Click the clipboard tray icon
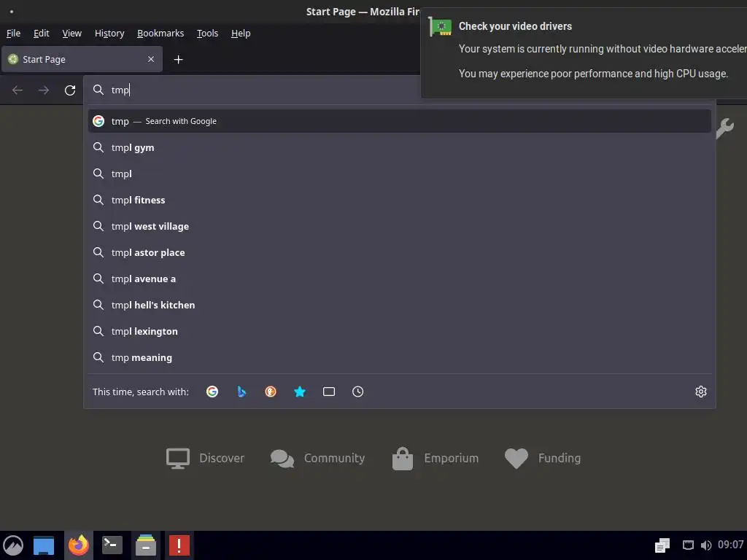 point(662,545)
